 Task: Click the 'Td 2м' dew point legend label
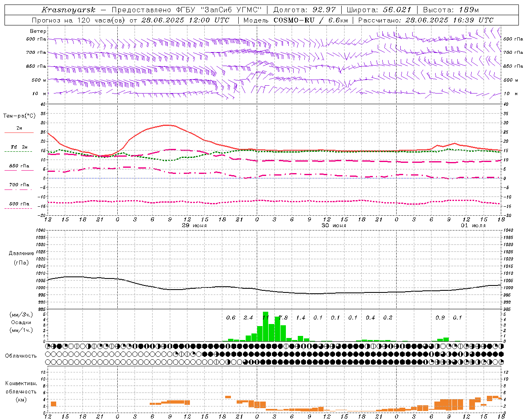pyautogui.click(x=19, y=147)
